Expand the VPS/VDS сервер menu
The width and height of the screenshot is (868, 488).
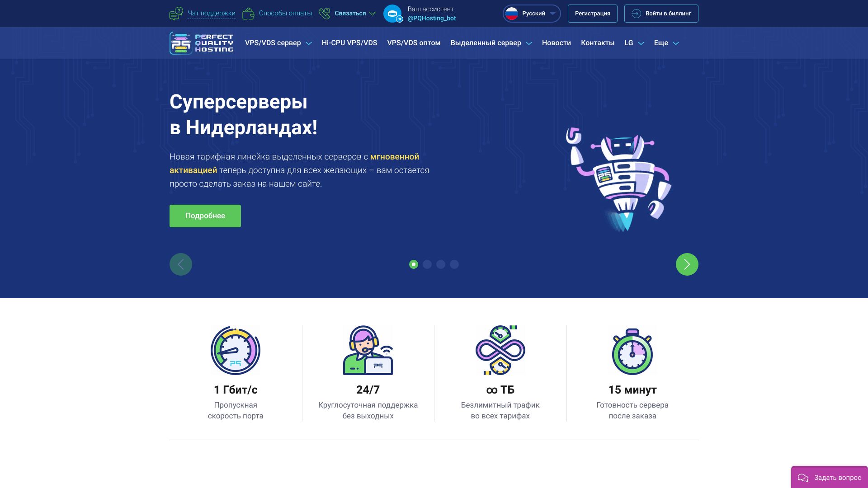tap(278, 43)
